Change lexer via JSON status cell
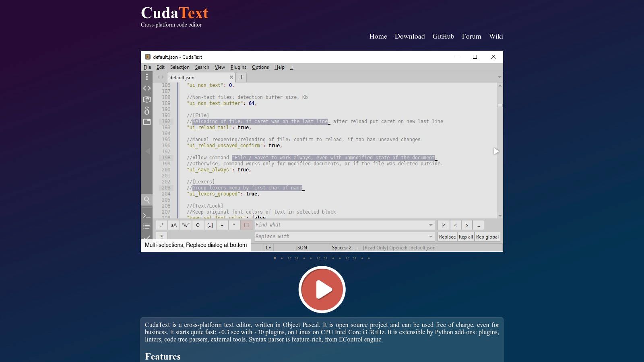 tap(301, 248)
